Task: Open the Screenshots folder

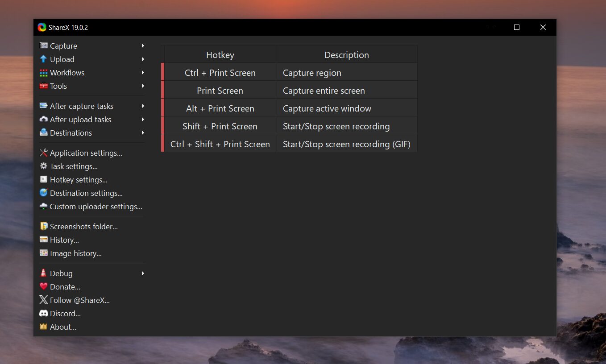Action: tap(83, 227)
